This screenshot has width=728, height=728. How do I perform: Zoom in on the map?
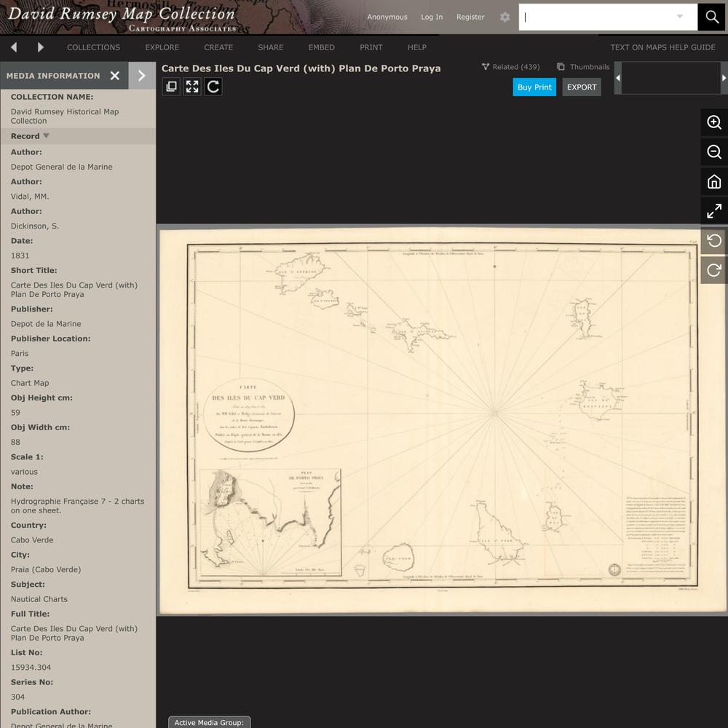(714, 122)
